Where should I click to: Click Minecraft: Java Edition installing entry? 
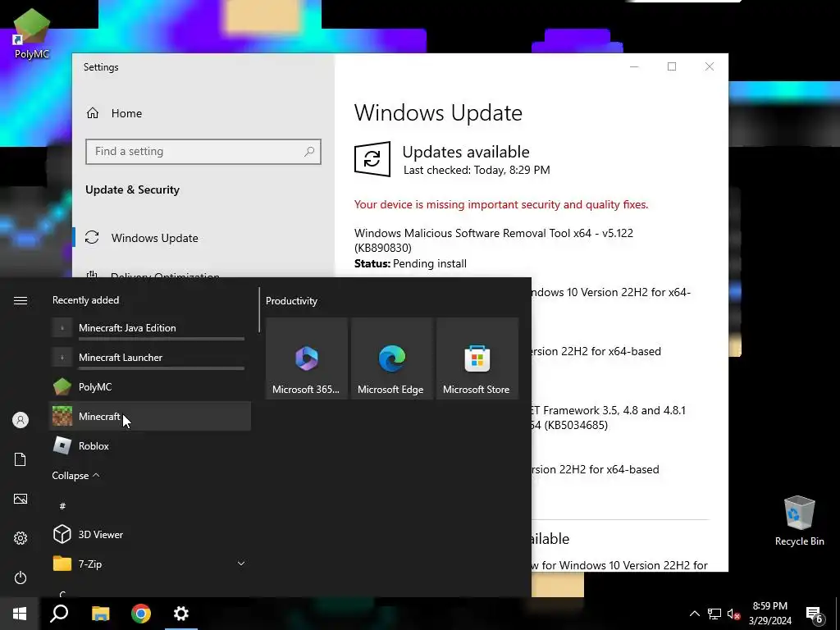[x=149, y=328]
